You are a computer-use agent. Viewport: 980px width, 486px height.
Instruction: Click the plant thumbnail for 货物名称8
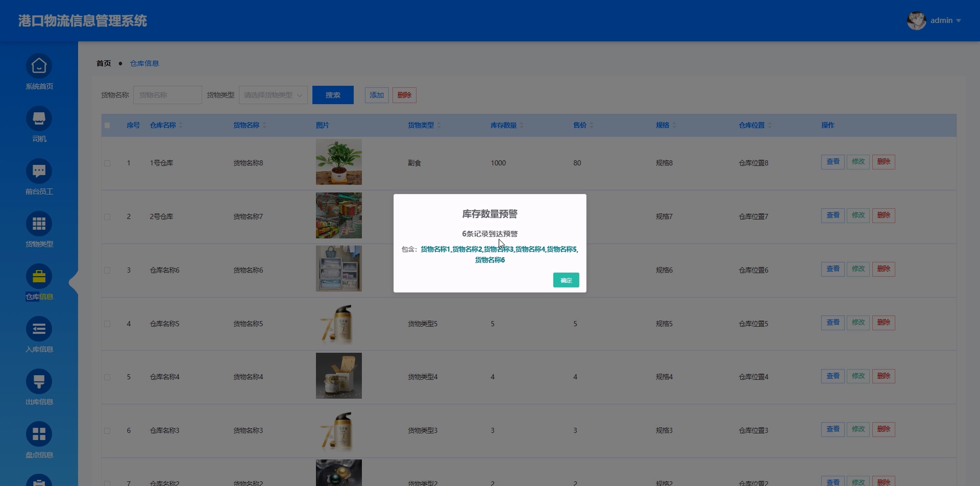coord(339,162)
